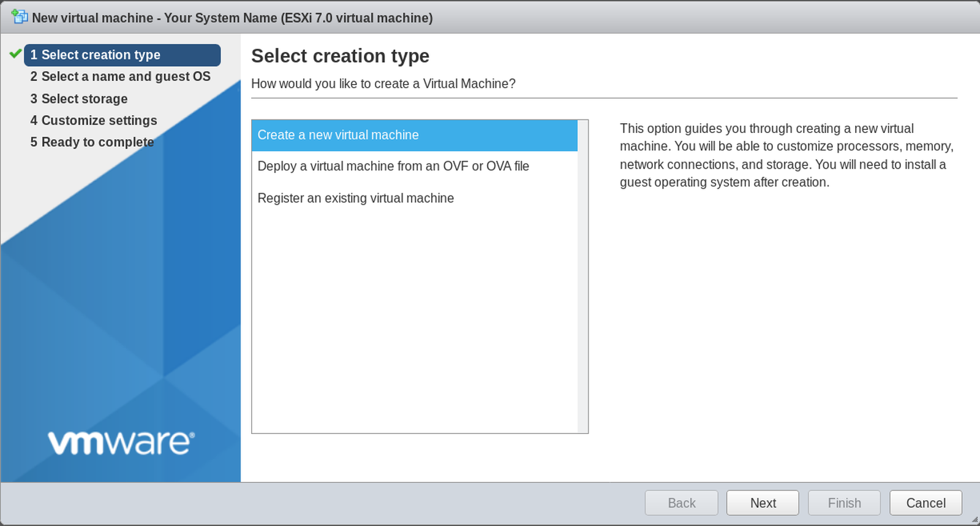Go to step 4 Customize settings

[x=94, y=120]
